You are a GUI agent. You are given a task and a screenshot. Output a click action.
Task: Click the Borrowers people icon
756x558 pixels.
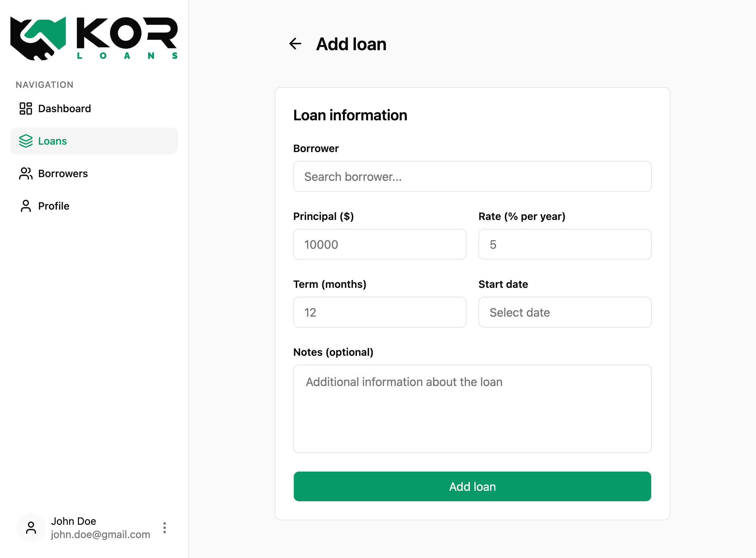[x=25, y=173]
